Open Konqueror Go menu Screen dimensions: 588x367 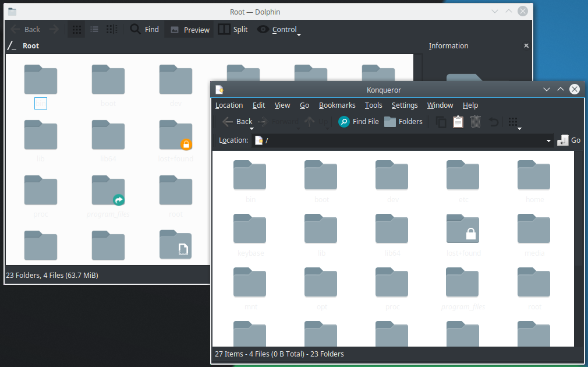(x=304, y=105)
